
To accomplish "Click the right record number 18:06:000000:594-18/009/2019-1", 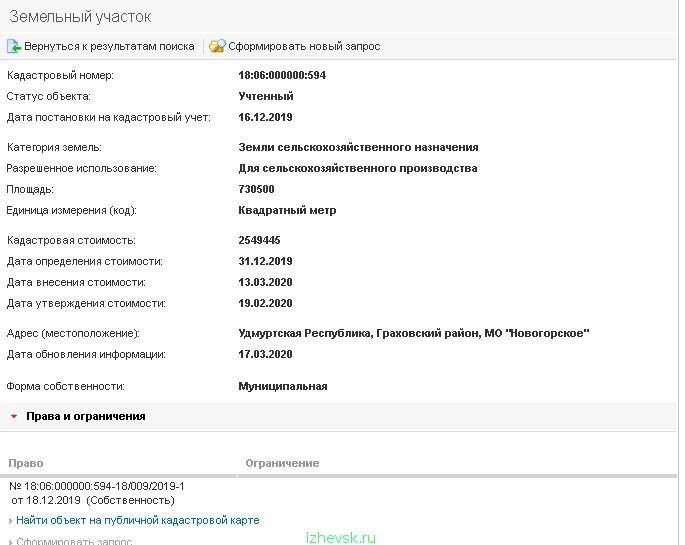I will [x=97, y=486].
